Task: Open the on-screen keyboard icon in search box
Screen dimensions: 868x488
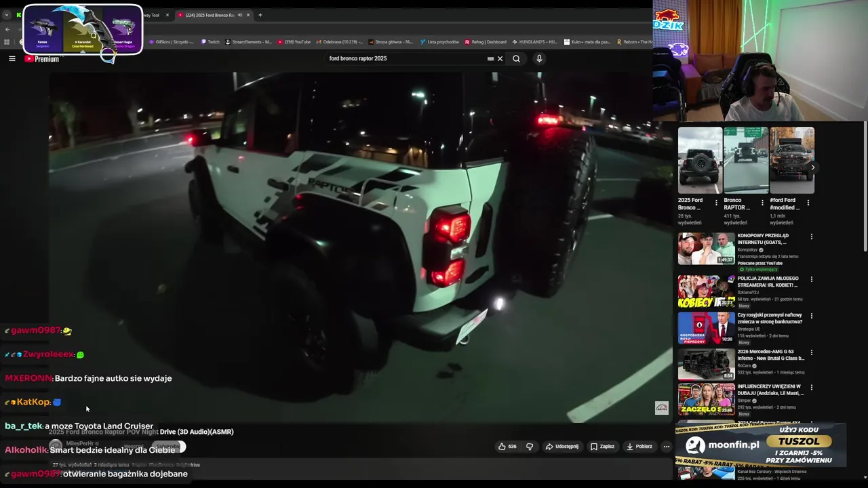Action: [490, 59]
